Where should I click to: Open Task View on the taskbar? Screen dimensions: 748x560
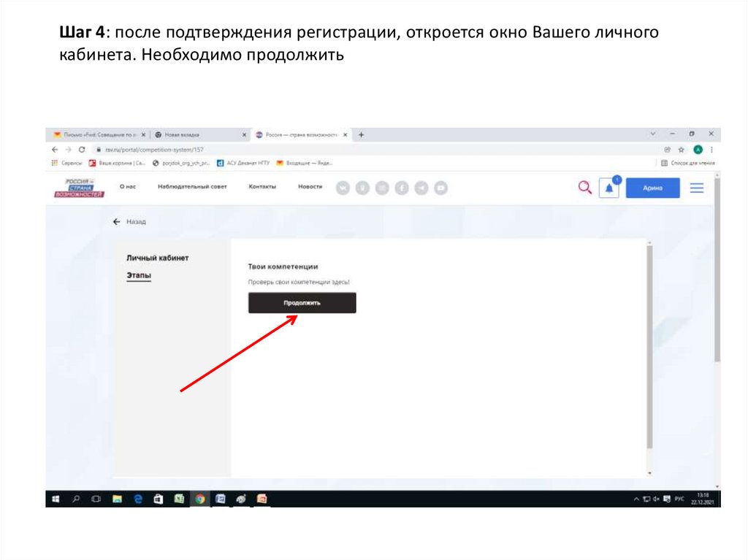(96, 499)
